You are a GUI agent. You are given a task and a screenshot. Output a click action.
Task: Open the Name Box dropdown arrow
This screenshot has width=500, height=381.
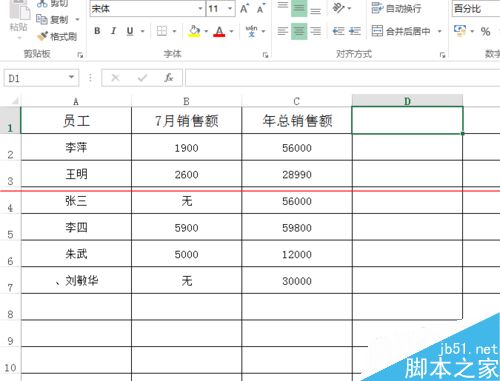pyautogui.click(x=71, y=77)
